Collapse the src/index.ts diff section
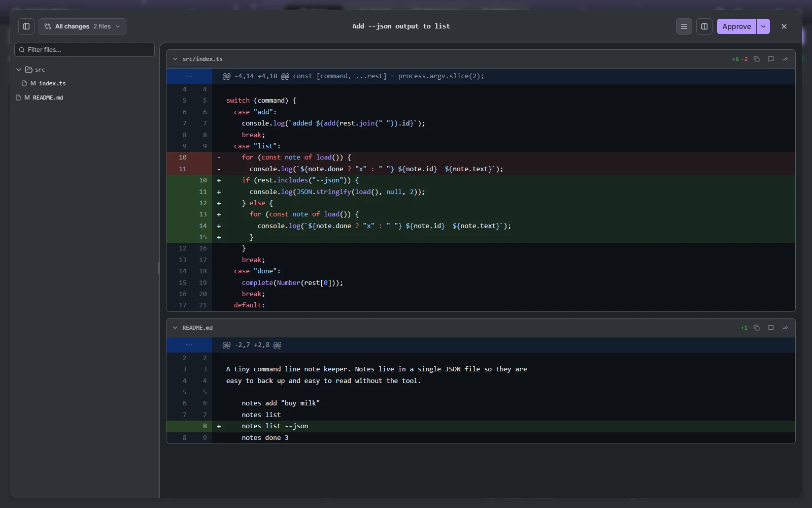 click(x=175, y=59)
